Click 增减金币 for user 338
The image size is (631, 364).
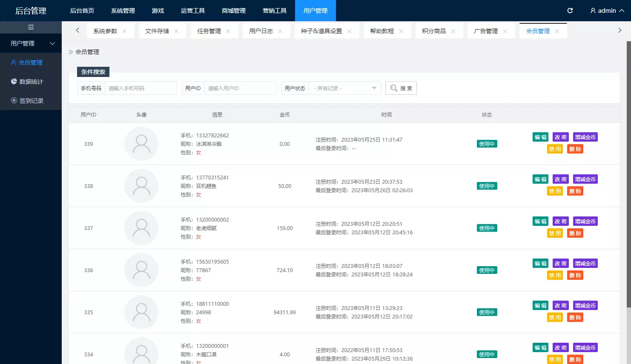coord(585,179)
